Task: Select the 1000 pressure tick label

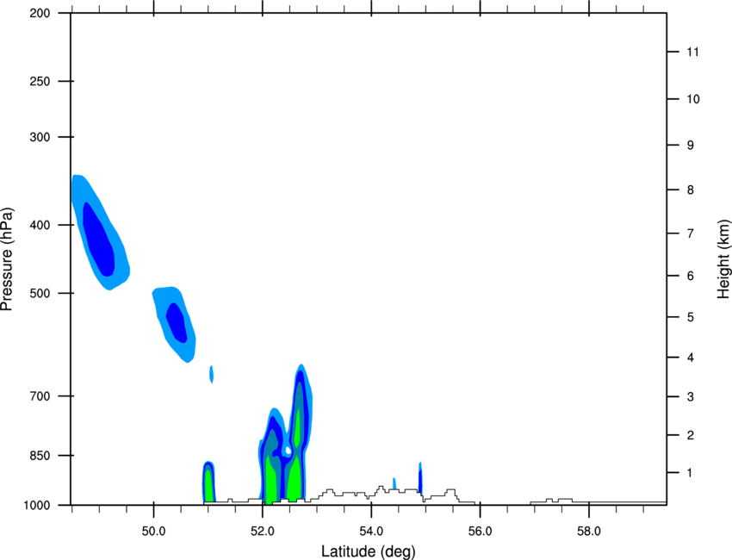Action: 36,506
